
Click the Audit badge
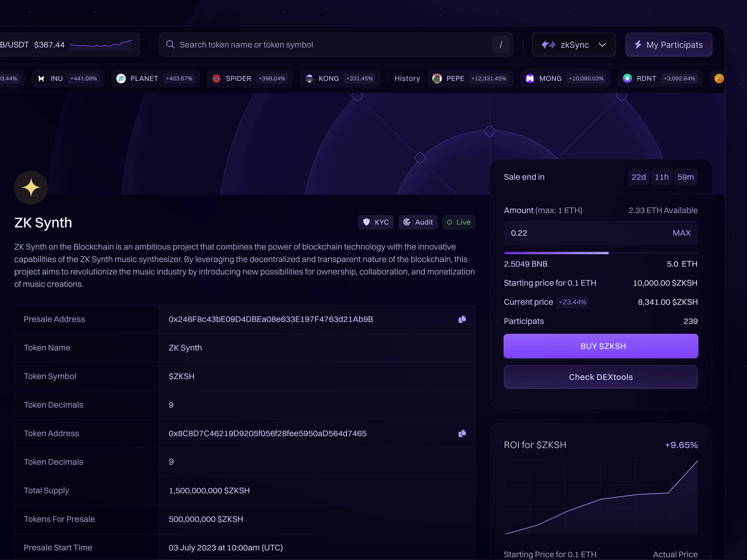[418, 222]
